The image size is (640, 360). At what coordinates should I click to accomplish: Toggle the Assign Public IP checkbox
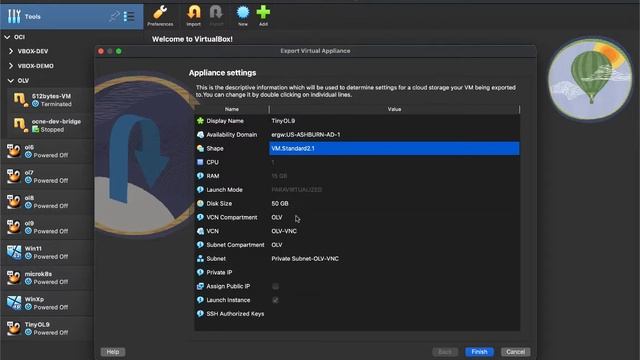[x=276, y=287]
